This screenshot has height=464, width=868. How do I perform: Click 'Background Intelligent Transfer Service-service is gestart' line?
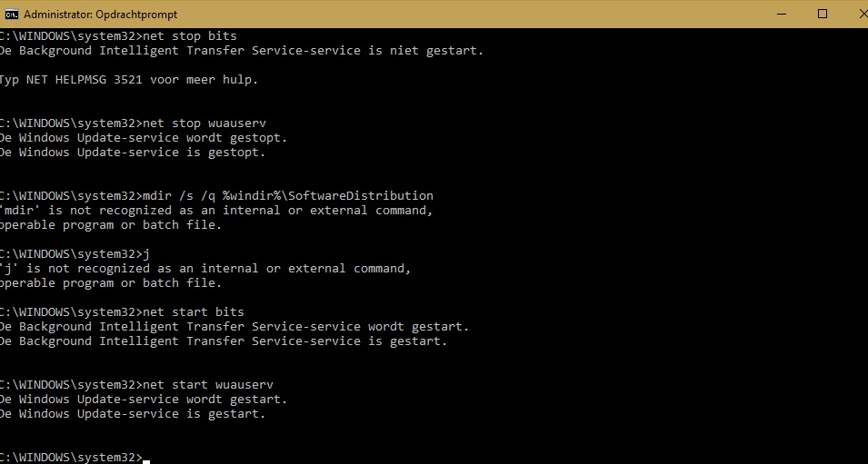pyautogui.click(x=223, y=341)
